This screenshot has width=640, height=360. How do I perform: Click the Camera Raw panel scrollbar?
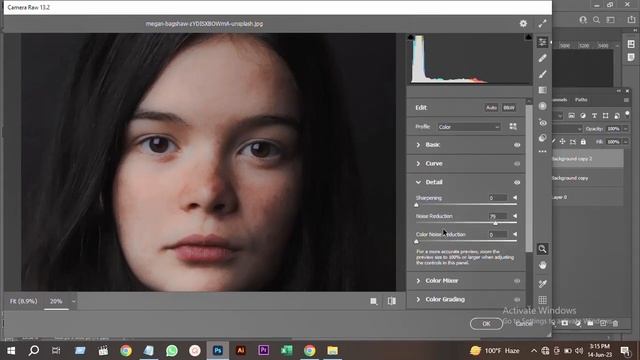tap(529, 178)
